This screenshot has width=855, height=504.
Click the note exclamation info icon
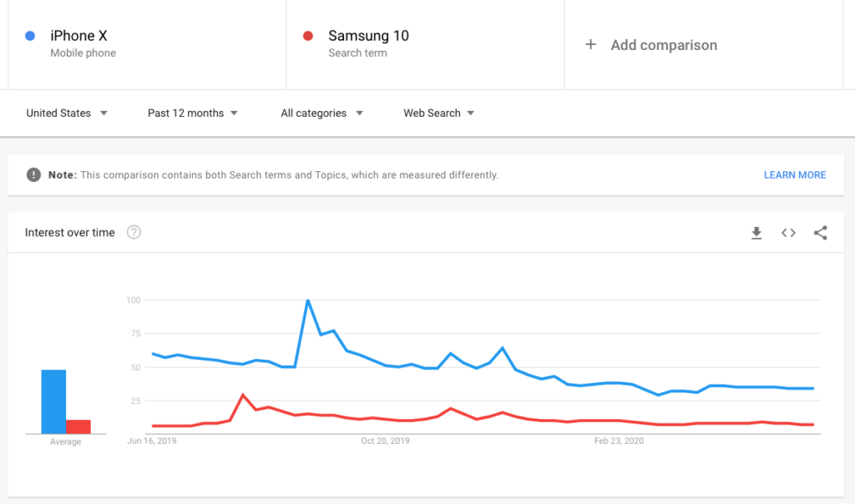(34, 174)
